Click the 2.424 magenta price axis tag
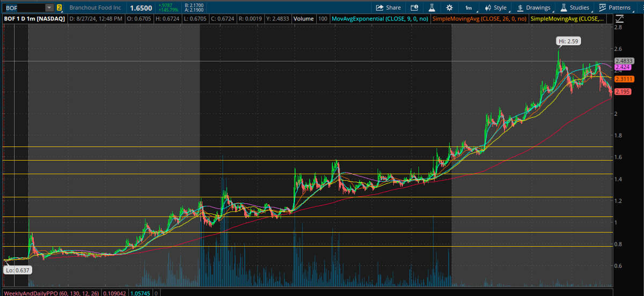The height and width of the screenshot is (296, 644). point(623,68)
